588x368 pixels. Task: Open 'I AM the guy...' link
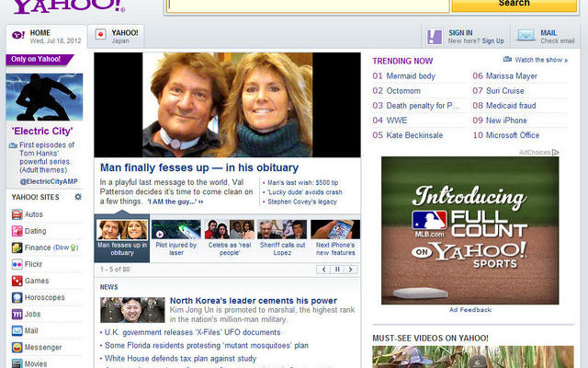pos(175,201)
